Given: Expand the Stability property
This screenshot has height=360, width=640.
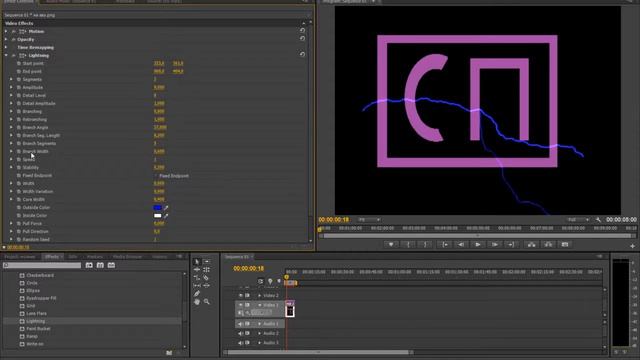Looking at the screenshot, I should tap(11, 167).
